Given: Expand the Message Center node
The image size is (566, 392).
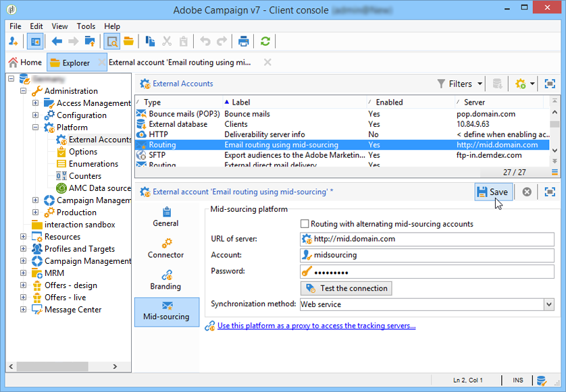Looking at the screenshot, I should coord(24,310).
